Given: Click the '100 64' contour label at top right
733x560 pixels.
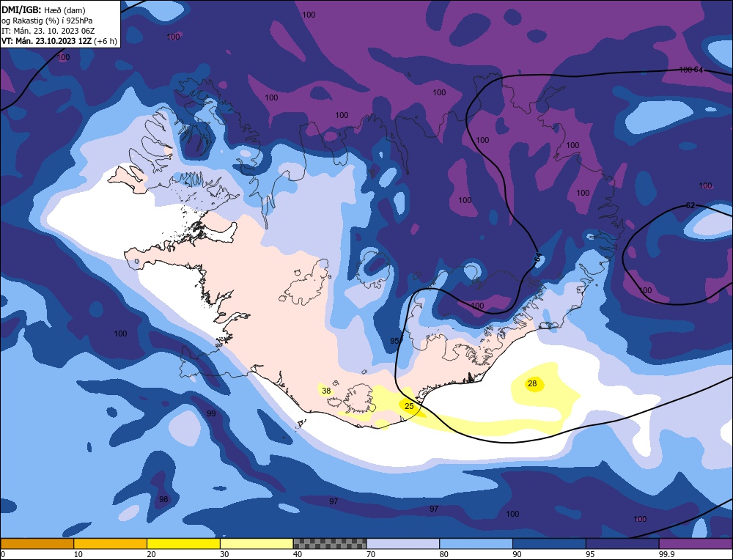Looking at the screenshot, I should pyautogui.click(x=691, y=70).
